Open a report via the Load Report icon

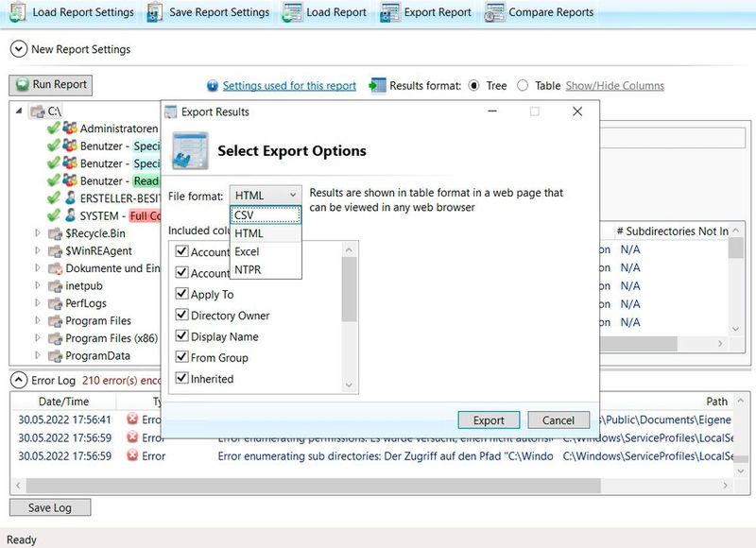point(292,12)
